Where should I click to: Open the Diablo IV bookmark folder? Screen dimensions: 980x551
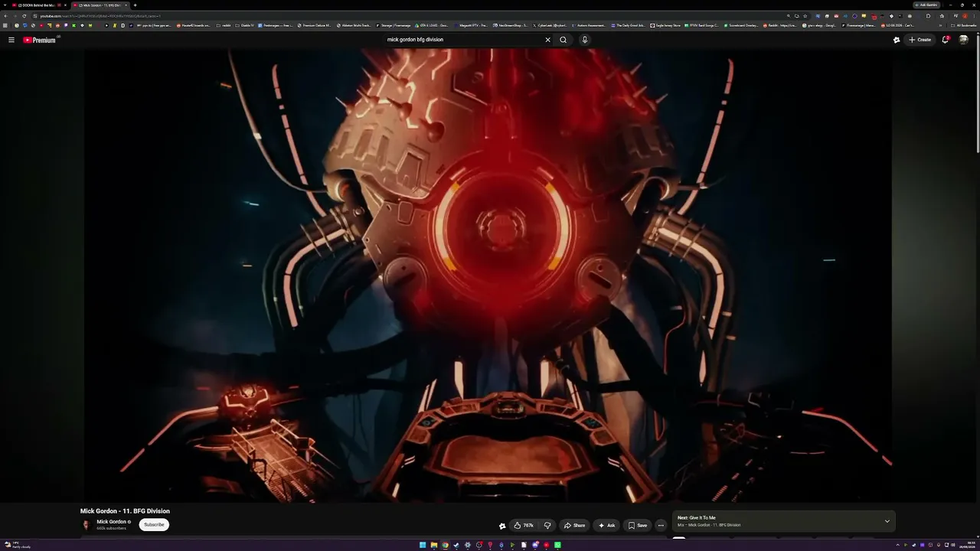(244, 25)
